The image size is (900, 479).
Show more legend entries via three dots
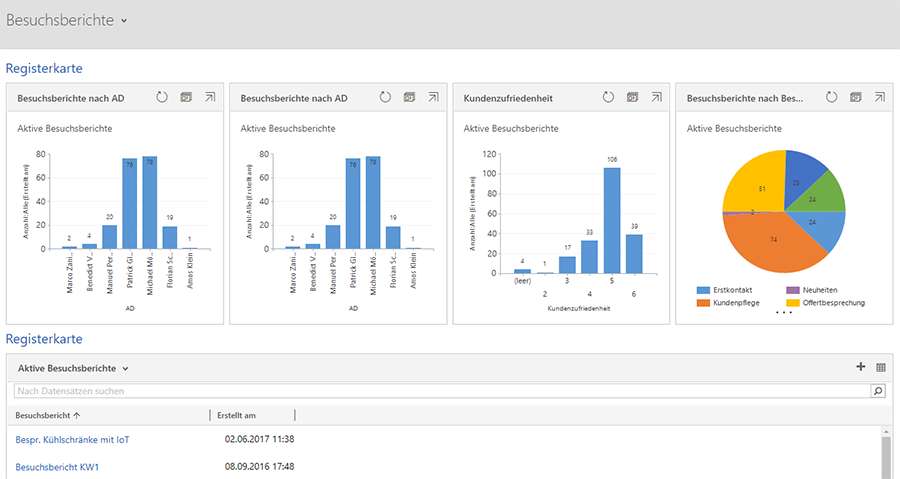coord(784,313)
